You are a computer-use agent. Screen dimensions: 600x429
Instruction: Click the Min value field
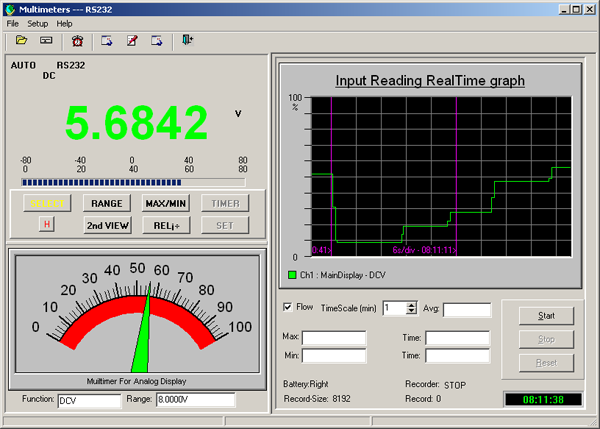click(334, 356)
